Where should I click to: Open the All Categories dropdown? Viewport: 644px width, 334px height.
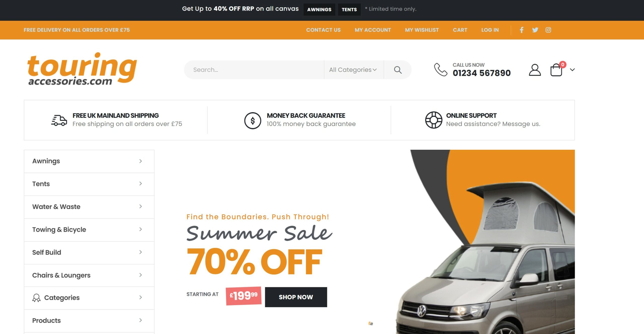(353, 70)
